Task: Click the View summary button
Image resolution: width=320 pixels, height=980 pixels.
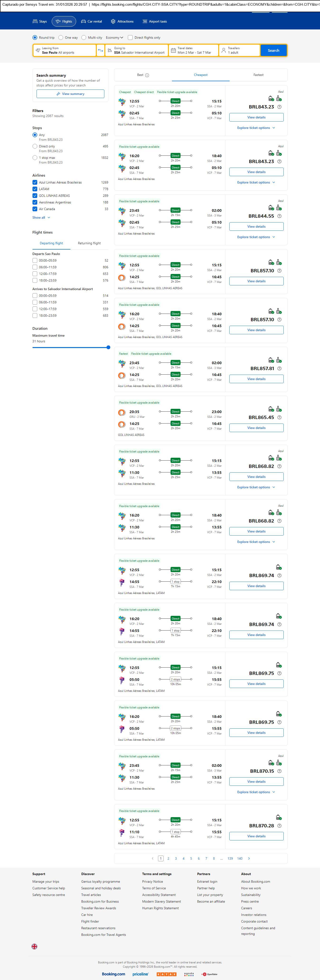Action: point(70,94)
